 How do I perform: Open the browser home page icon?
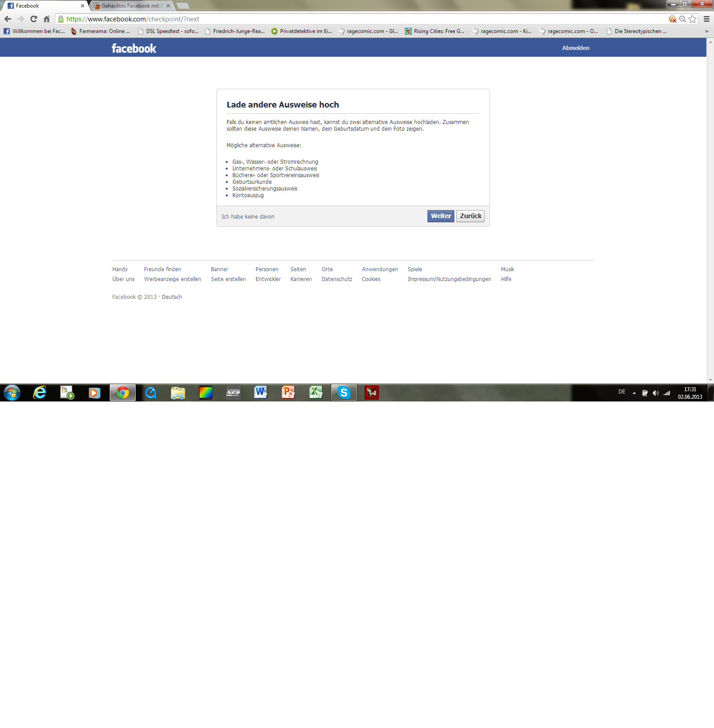coord(46,19)
